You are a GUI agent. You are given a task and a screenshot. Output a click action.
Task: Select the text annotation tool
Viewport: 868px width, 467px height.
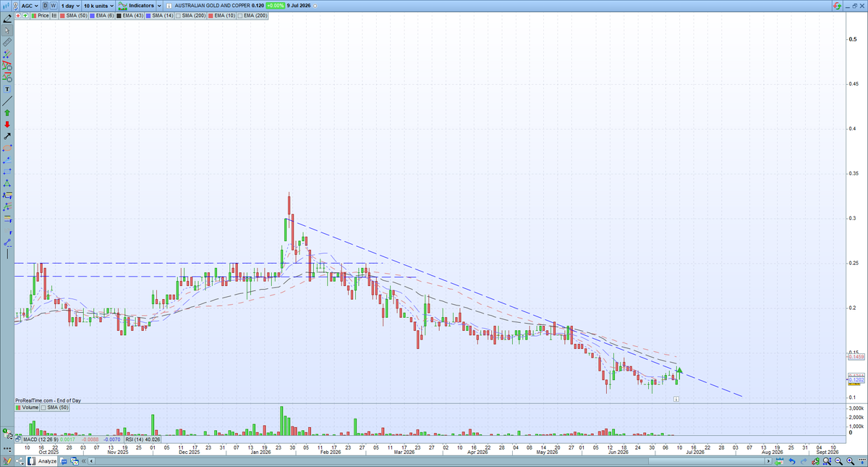(x=7, y=90)
